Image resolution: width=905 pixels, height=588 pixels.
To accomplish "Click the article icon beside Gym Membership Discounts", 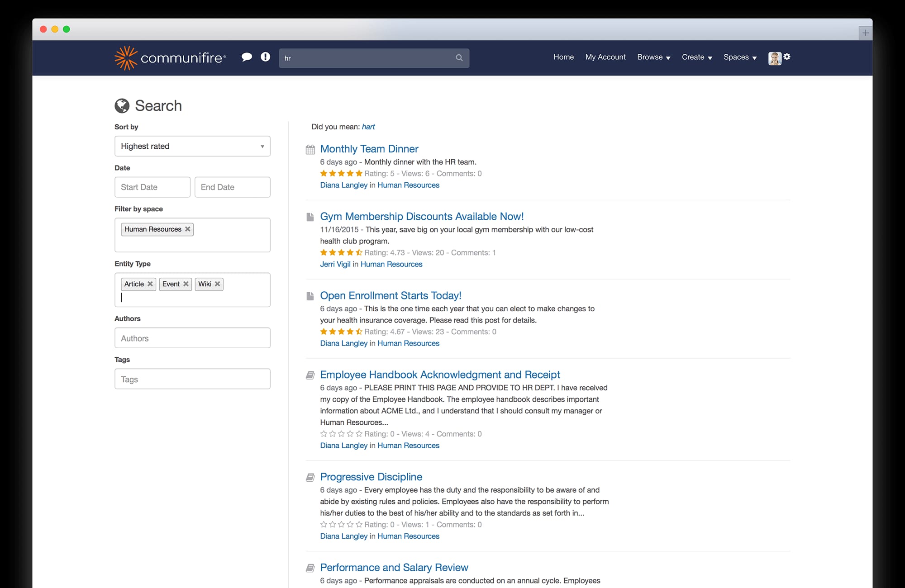I will 310,217.
